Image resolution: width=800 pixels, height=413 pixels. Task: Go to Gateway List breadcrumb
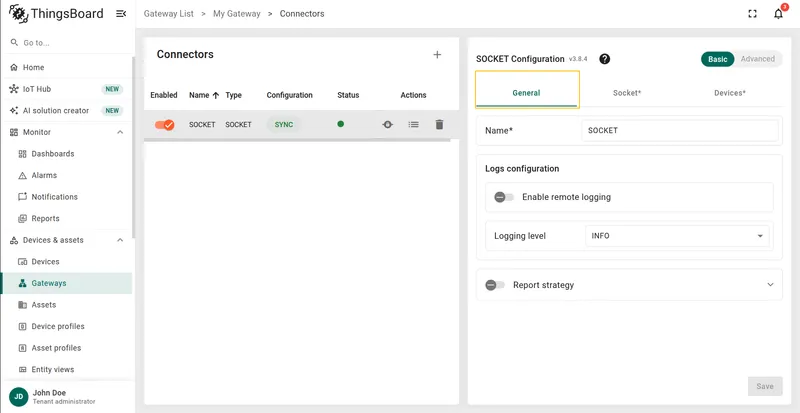[169, 14]
